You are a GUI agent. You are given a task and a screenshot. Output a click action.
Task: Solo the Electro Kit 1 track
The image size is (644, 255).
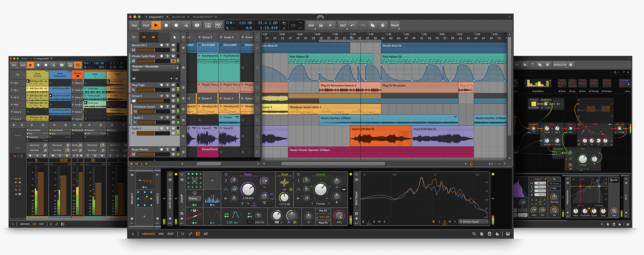tap(167, 45)
